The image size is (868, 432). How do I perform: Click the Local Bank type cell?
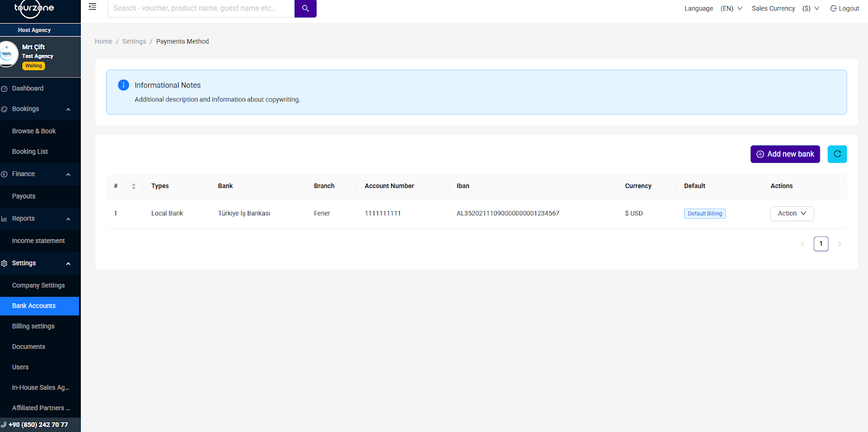[167, 214]
